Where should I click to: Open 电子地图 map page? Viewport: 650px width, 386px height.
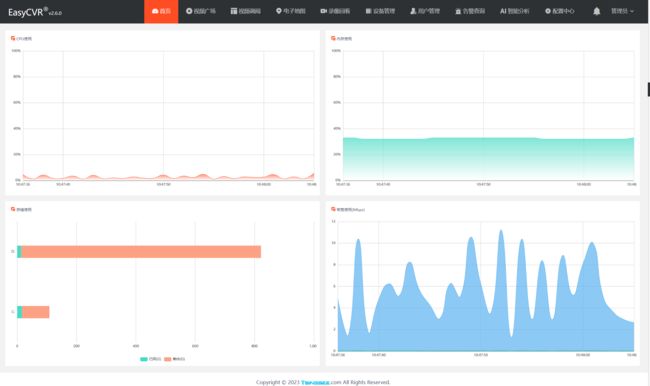click(x=291, y=11)
